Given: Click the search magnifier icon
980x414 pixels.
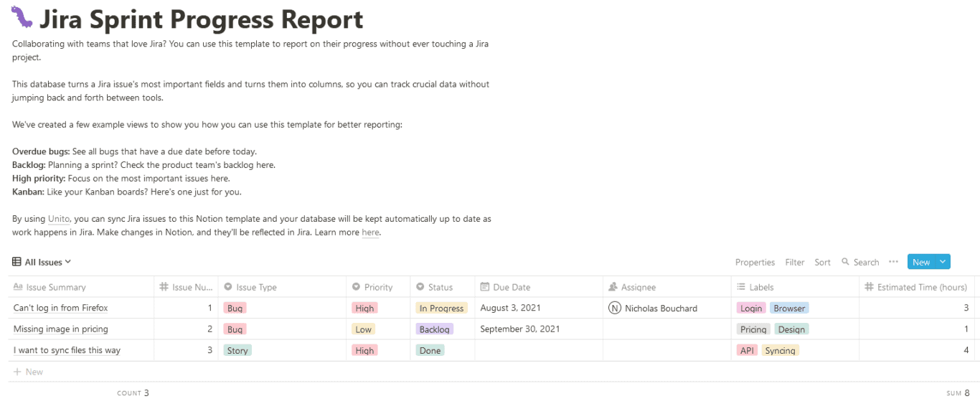Looking at the screenshot, I should point(845,262).
